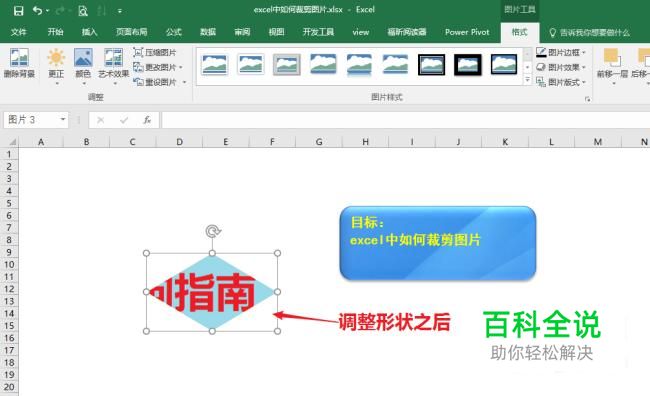Open the 更正 corrections tool

[56, 66]
